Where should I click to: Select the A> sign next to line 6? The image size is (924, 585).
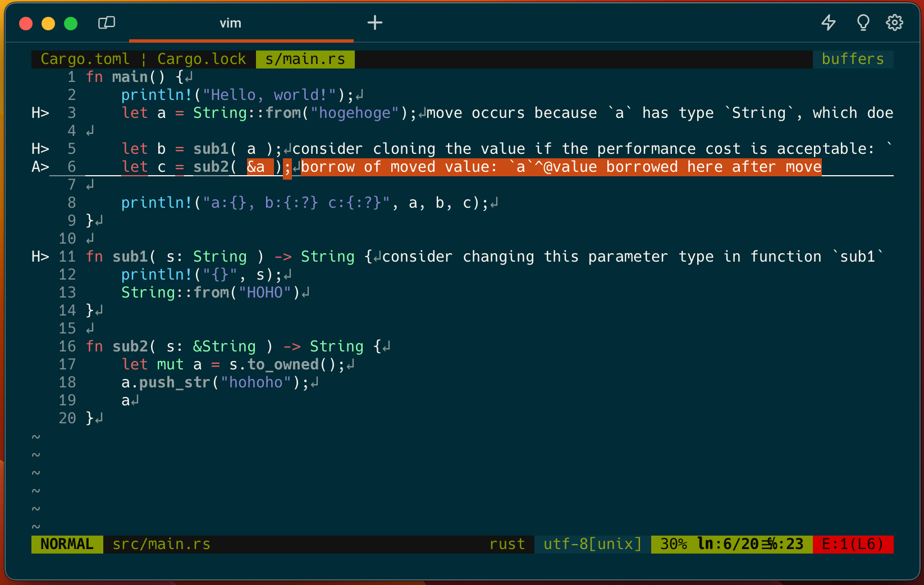(x=39, y=166)
